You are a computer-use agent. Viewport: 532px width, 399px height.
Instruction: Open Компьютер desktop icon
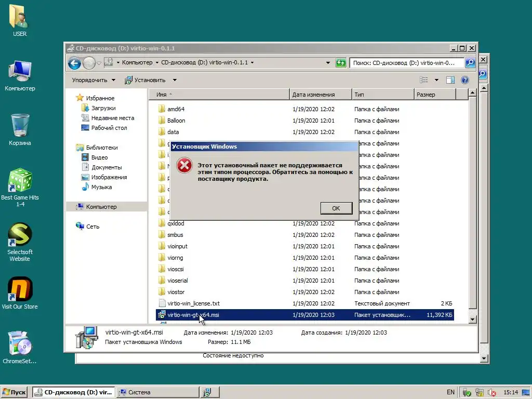(x=20, y=76)
